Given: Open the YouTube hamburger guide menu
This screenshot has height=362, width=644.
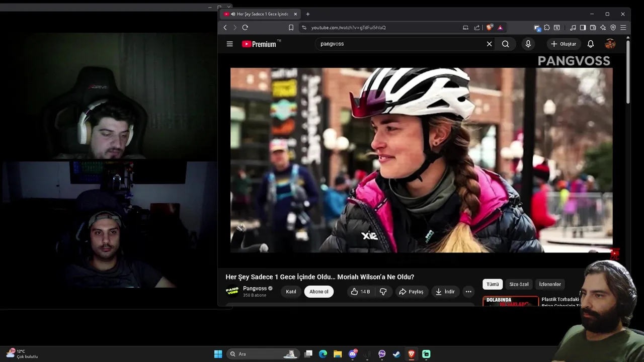Looking at the screenshot, I should pos(229,44).
